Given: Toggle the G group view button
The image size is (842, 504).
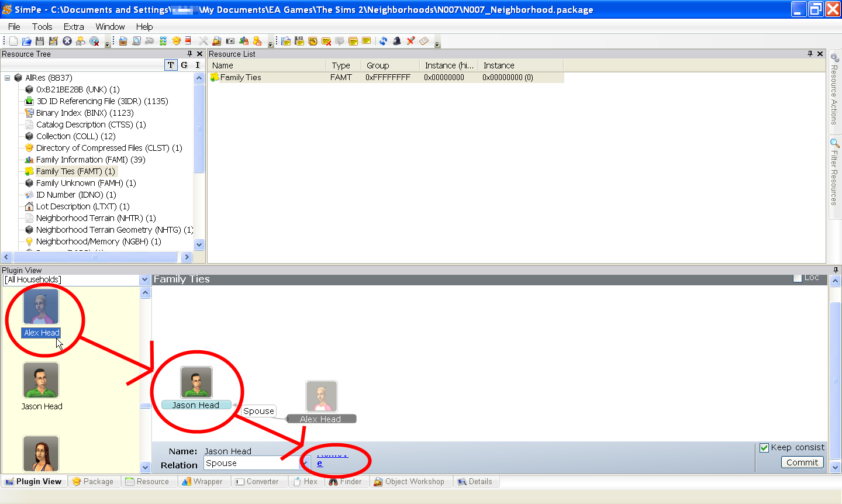Looking at the screenshot, I should tap(184, 65).
